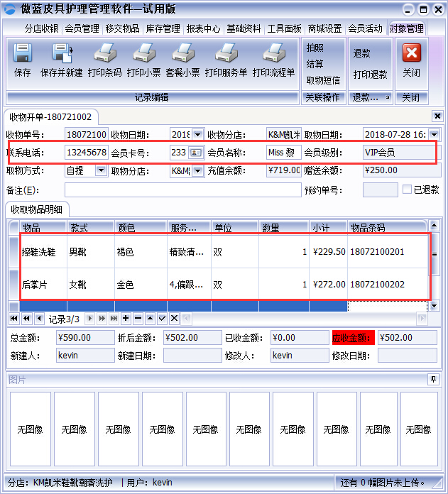Click the 备注 remarks input field
448x494 pixels.
[x=182, y=190]
